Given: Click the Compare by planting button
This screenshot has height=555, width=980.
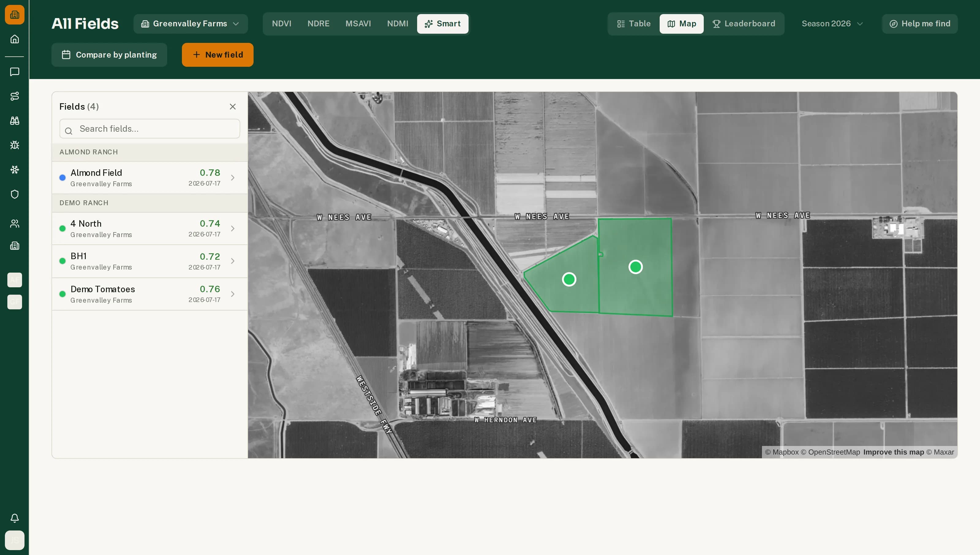Looking at the screenshot, I should tap(109, 55).
